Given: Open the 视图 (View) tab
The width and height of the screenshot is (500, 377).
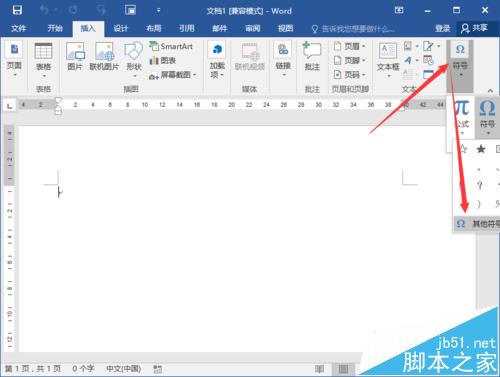Looking at the screenshot, I should [286, 28].
